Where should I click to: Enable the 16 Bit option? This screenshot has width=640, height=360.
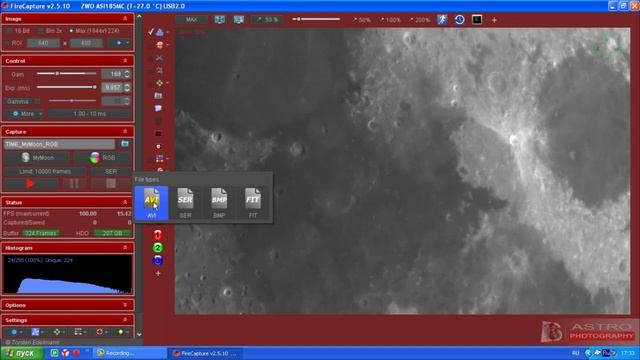(x=19, y=31)
